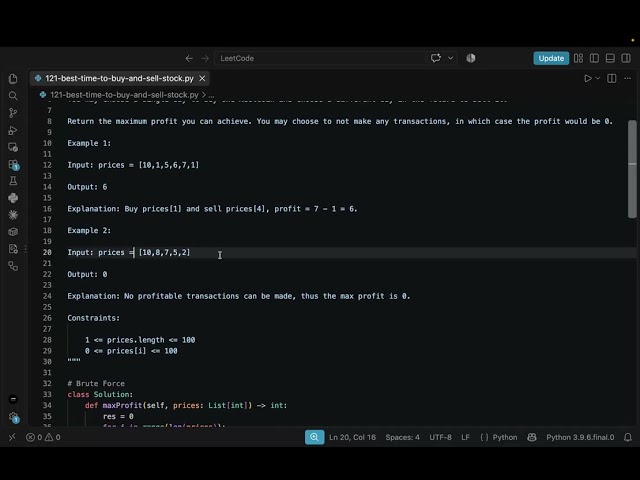Image resolution: width=640 pixels, height=480 pixels.
Task: Select interpreter Python 3.9.6.final.0
Action: coord(580,437)
